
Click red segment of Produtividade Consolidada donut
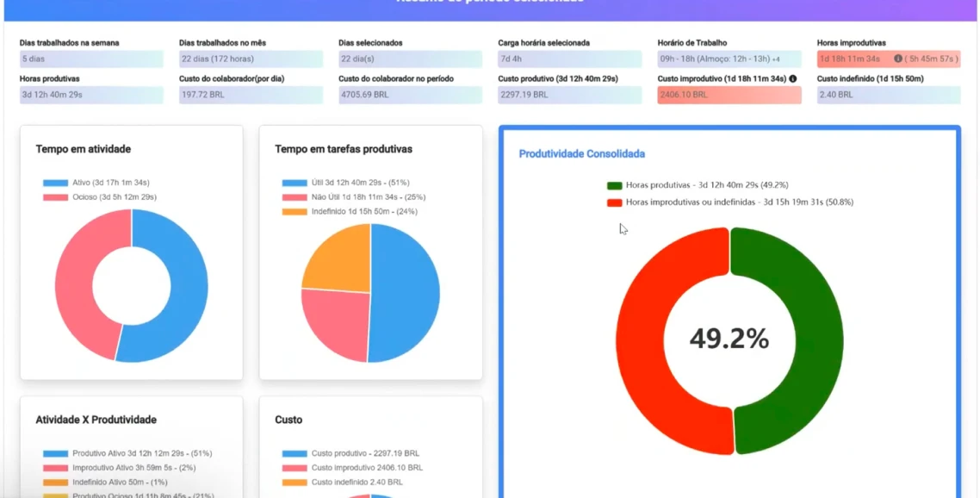click(x=639, y=341)
